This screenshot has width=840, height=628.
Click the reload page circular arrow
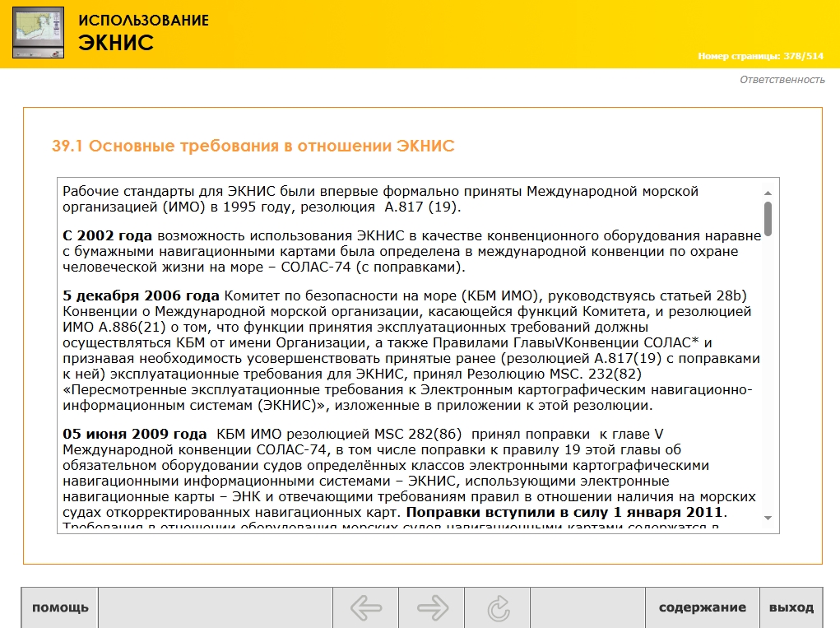click(499, 607)
